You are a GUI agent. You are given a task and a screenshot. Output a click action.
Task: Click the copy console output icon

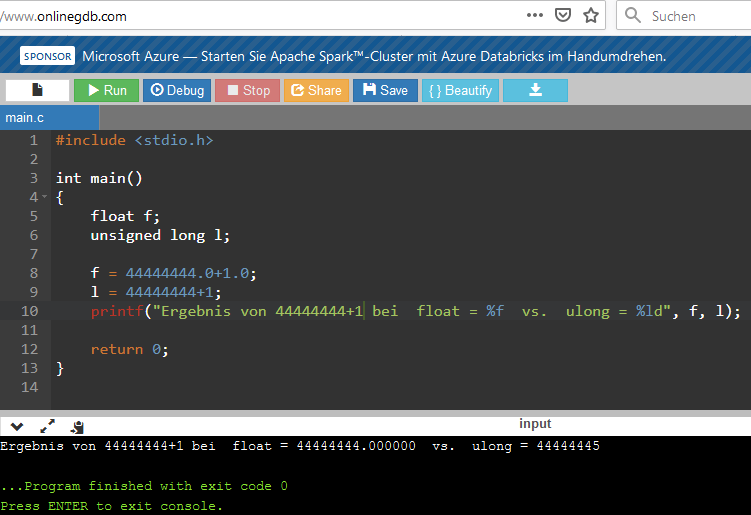pos(77,426)
